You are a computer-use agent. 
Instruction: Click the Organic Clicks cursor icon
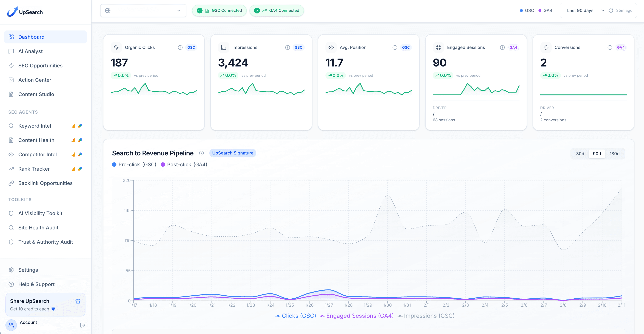click(116, 47)
